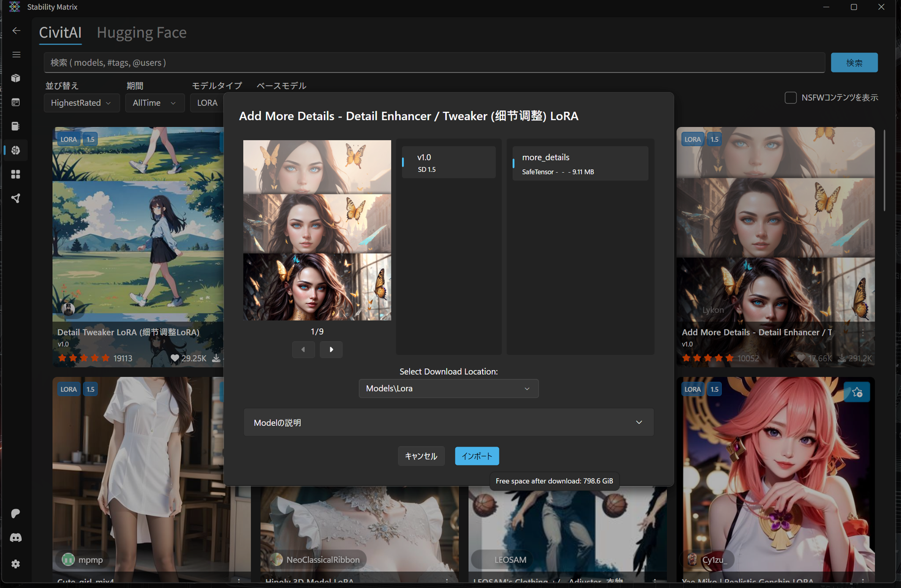This screenshot has height=588, width=901.
Task: Click the Checkpoints notebook sidebar icon
Action: [15, 126]
